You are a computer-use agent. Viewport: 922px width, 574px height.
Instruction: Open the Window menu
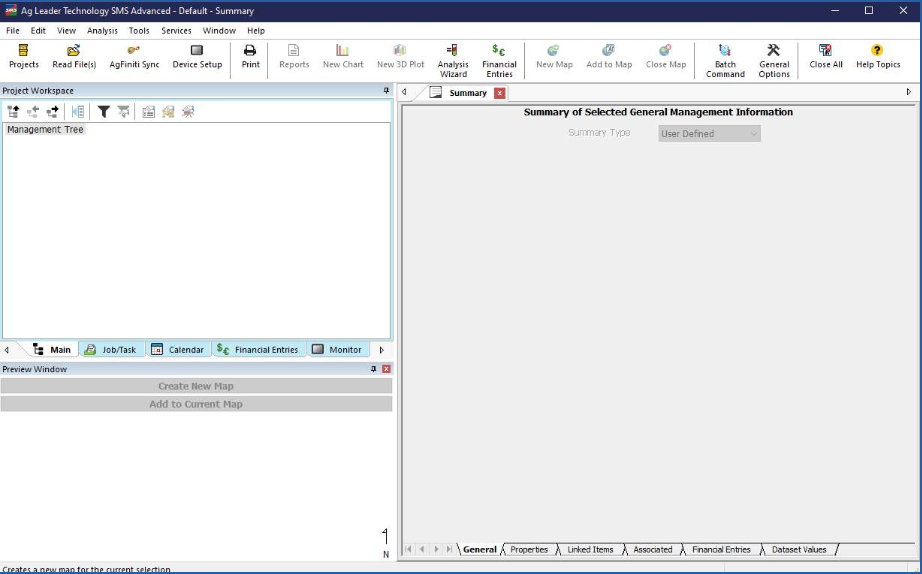coord(219,31)
